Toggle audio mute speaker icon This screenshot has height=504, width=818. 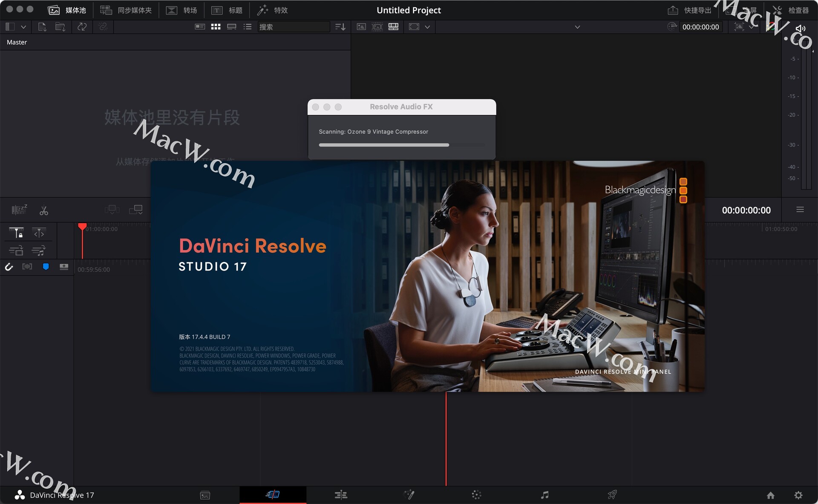click(801, 29)
